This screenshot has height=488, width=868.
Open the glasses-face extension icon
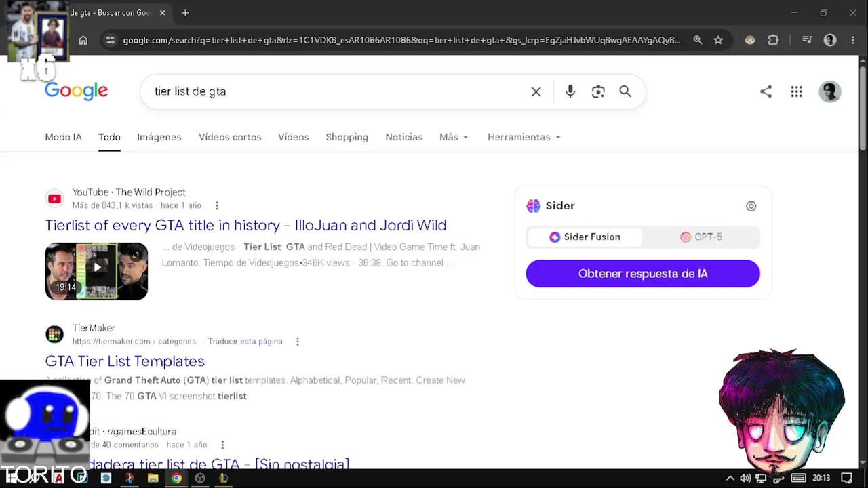(x=750, y=40)
